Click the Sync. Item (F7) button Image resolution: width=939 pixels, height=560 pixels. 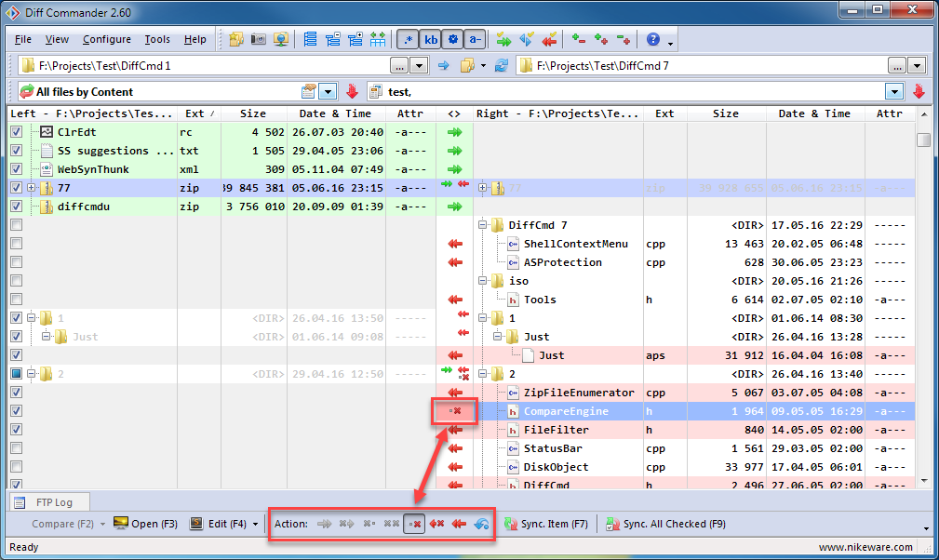pyautogui.click(x=546, y=524)
